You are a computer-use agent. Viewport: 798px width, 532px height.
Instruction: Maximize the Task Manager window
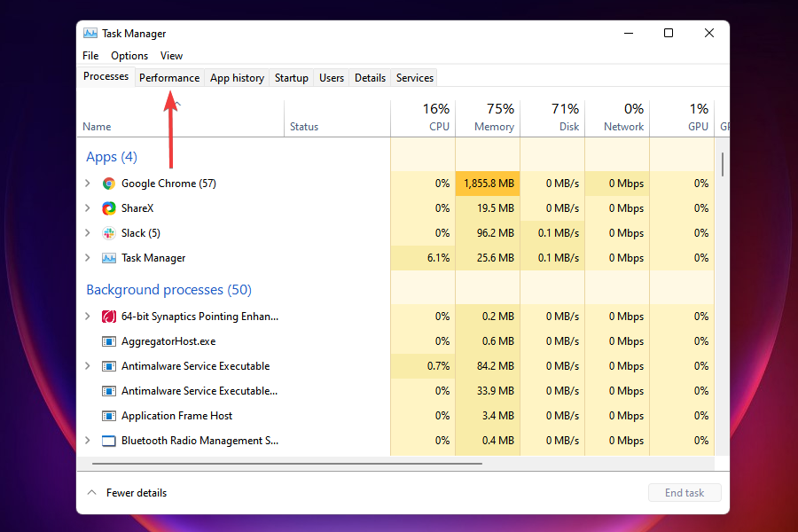pos(669,33)
